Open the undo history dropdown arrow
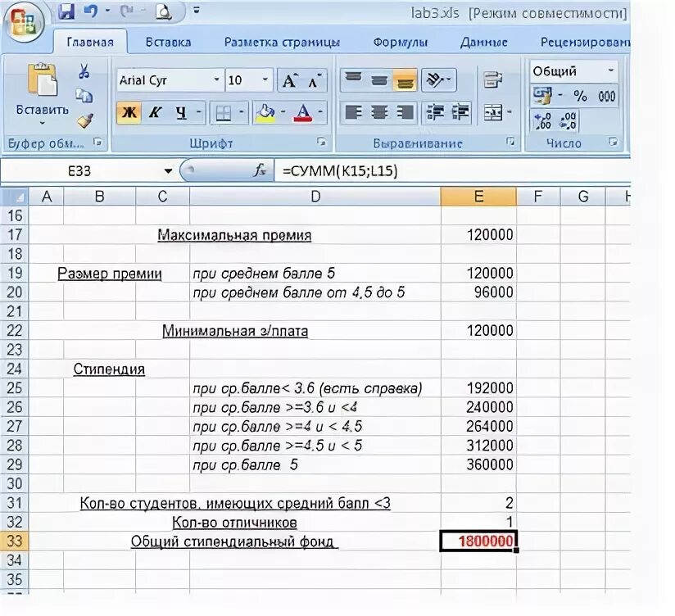 (x=107, y=11)
